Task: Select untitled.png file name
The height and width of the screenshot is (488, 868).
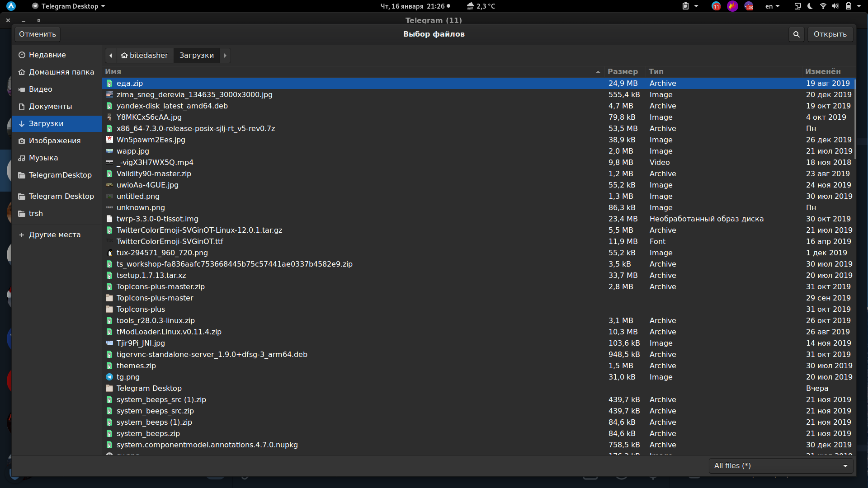Action: point(138,196)
